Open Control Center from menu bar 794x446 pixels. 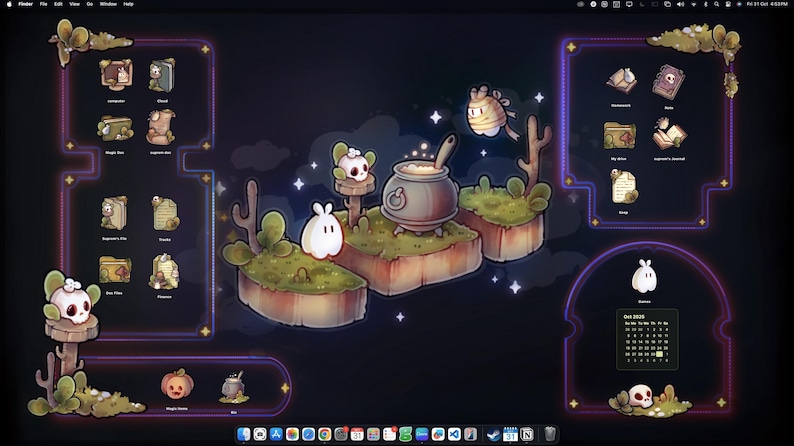[728, 4]
